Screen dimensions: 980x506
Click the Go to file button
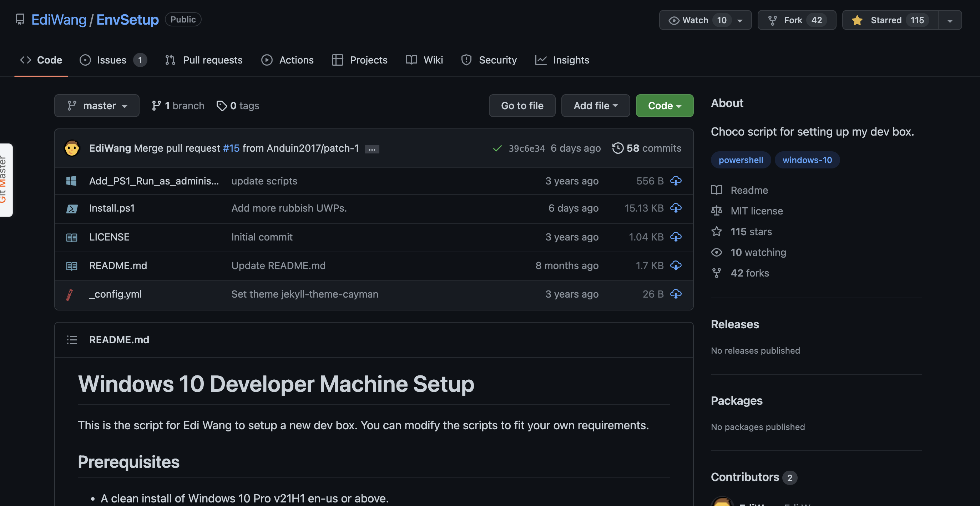click(522, 105)
